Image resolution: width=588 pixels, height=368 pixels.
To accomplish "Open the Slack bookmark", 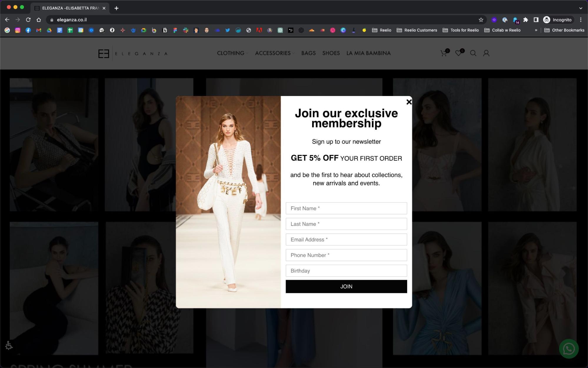I will pos(186,30).
